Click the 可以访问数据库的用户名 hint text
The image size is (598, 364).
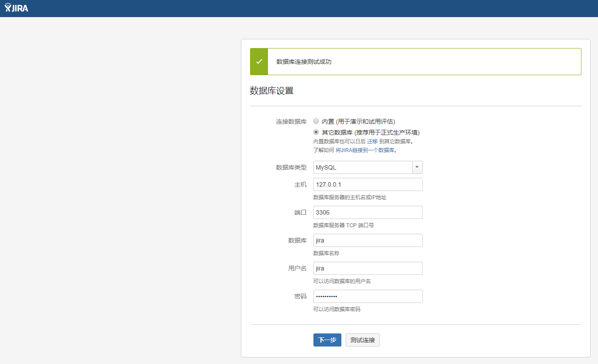342,281
